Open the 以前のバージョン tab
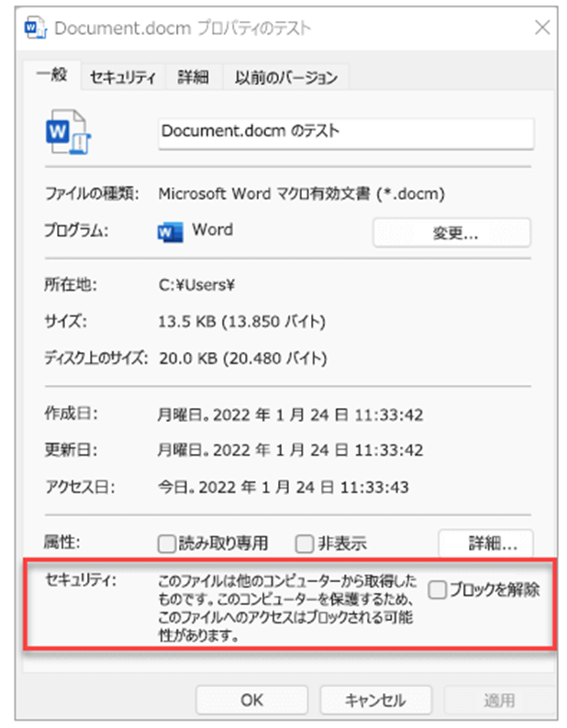 pos(285,77)
